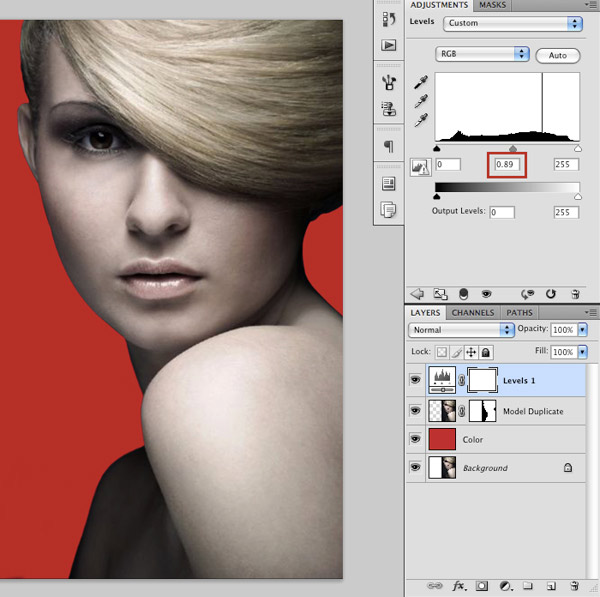Click the Auto levels button
This screenshot has width=600, height=597.
pos(557,54)
